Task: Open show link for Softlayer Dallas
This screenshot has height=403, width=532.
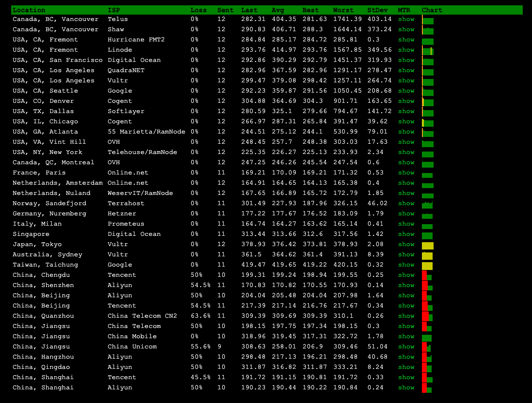Action: pos(406,111)
